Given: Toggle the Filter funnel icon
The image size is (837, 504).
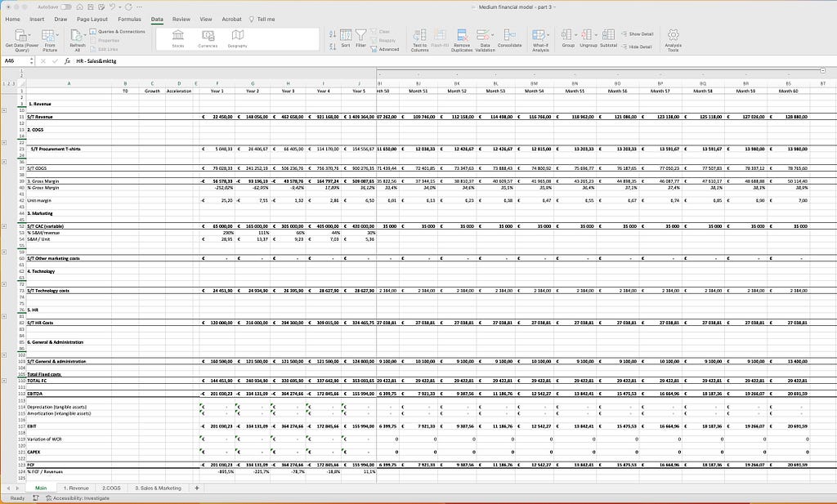Looking at the screenshot, I should pos(360,36).
